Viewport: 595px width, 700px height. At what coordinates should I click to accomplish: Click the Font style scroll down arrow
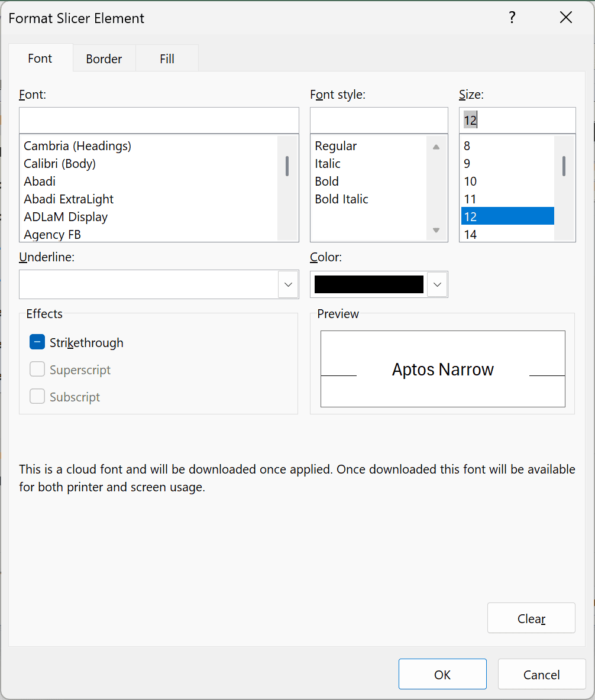[x=436, y=230]
